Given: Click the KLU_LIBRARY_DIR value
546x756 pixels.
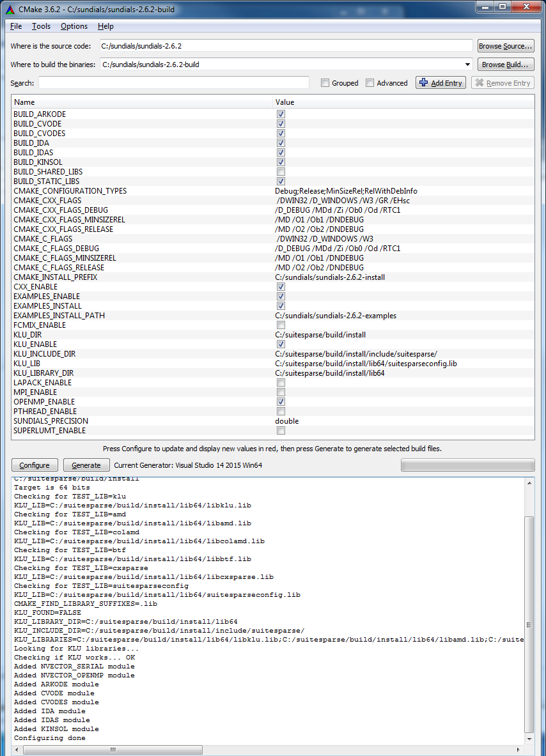Looking at the screenshot, I should tap(330, 373).
